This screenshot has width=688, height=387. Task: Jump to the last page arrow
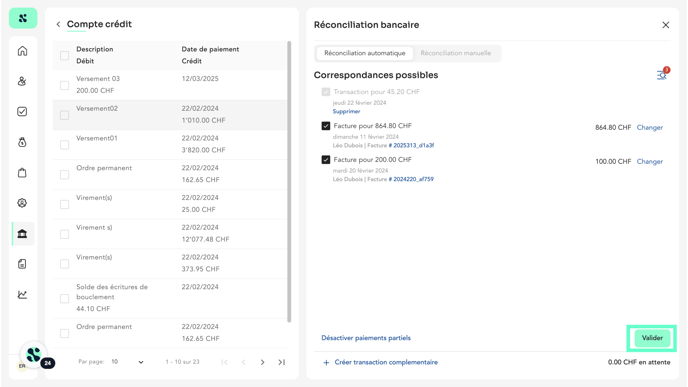click(x=282, y=362)
